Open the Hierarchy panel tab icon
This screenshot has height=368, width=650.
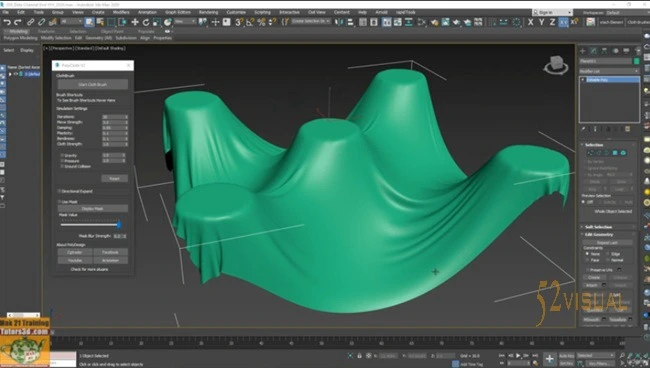tap(604, 51)
